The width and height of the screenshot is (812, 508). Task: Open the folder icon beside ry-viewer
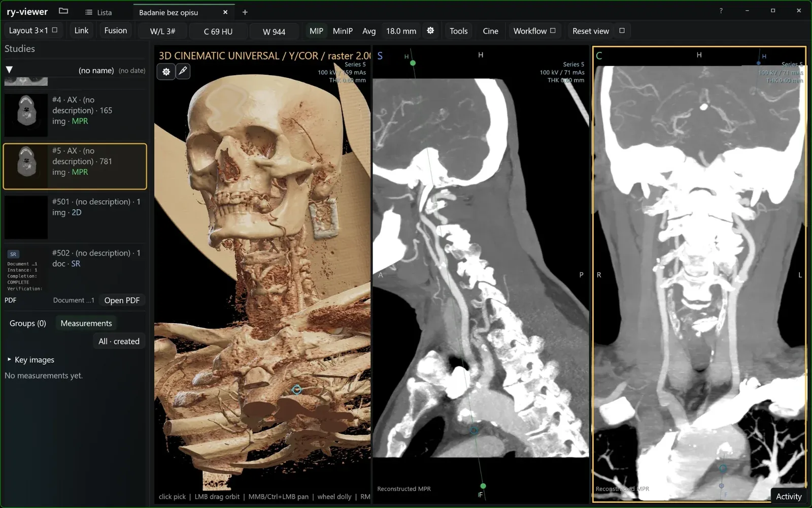point(63,11)
